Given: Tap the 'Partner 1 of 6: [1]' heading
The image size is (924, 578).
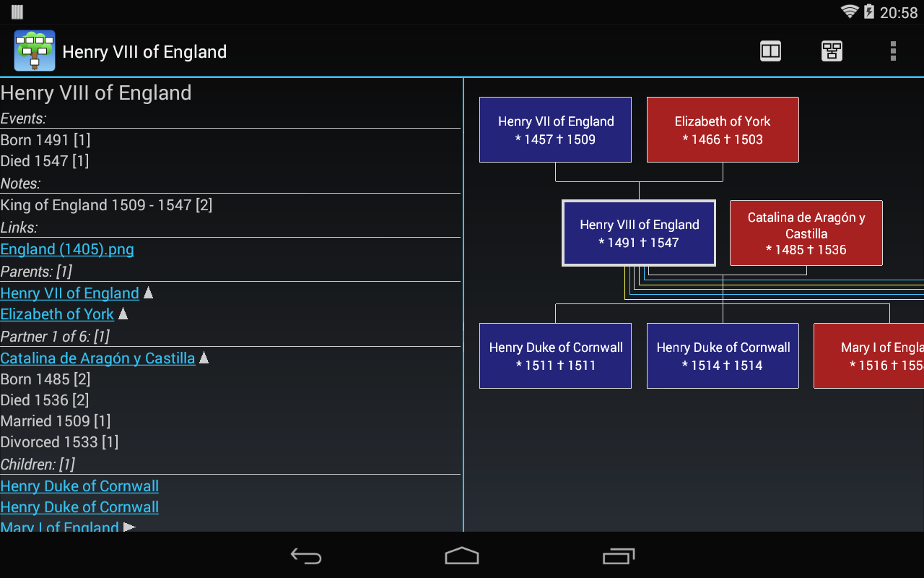Looking at the screenshot, I should 55,337.
